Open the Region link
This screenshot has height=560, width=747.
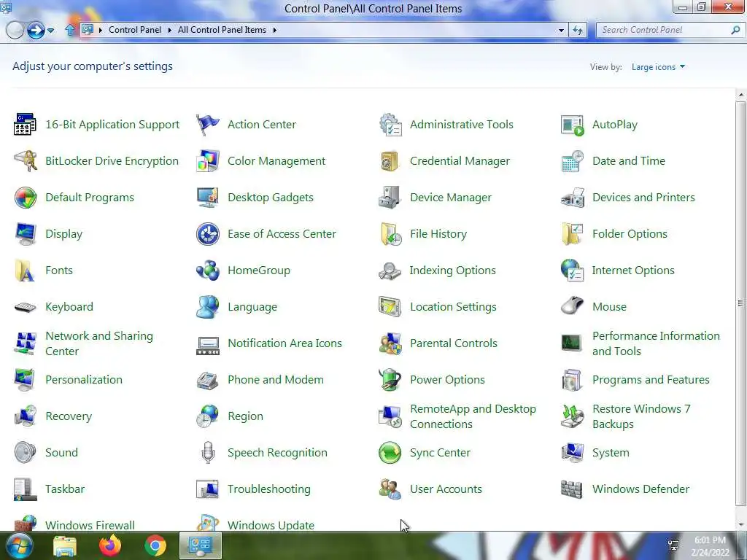tap(245, 416)
